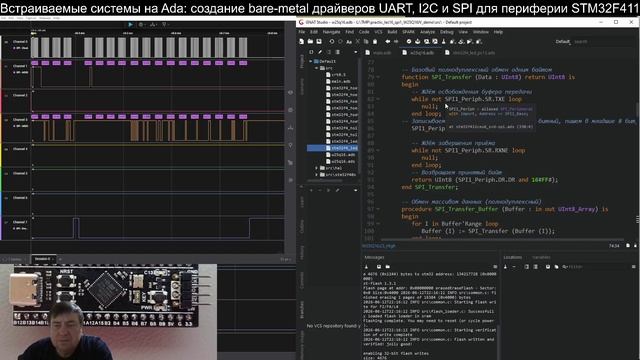Click the Logic device settings icon beside play
This screenshot has width=640, height=360.
[x=141, y=24]
